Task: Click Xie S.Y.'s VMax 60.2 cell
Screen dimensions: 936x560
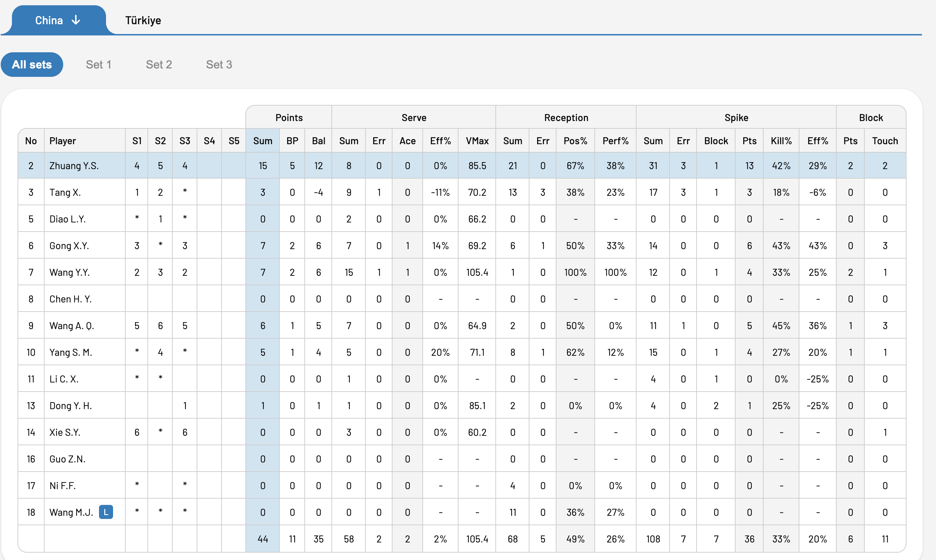Action: pos(477,432)
